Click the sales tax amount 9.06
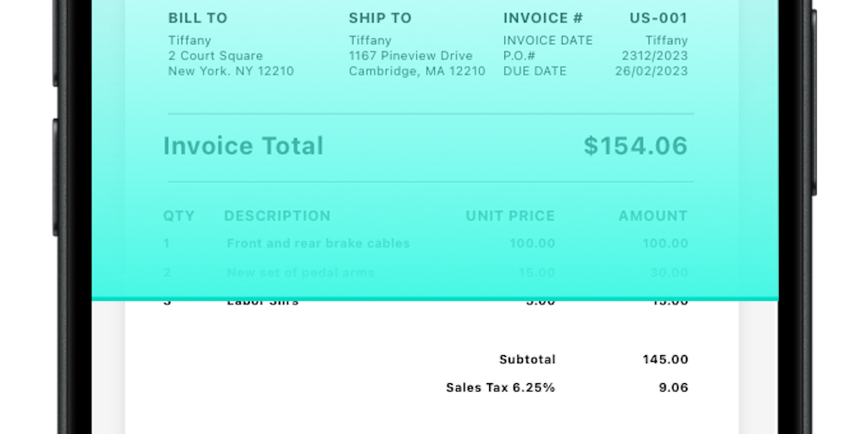Image resolution: width=868 pixels, height=434 pixels. (673, 387)
